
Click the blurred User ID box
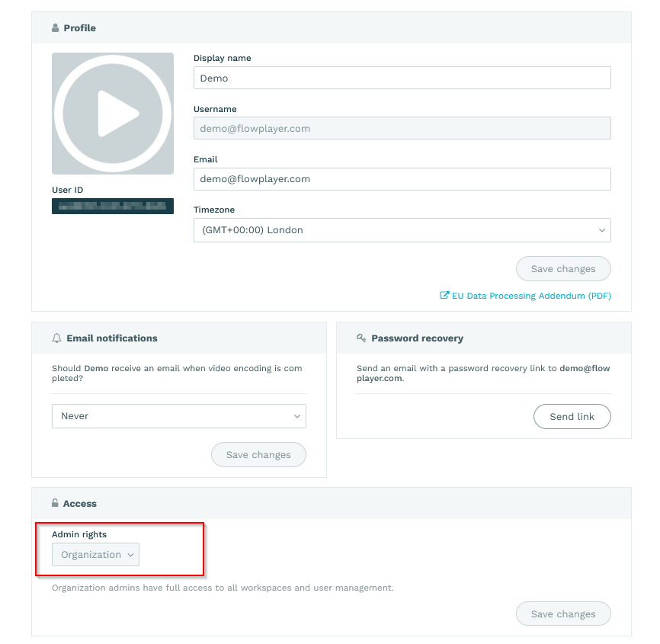[113, 206]
